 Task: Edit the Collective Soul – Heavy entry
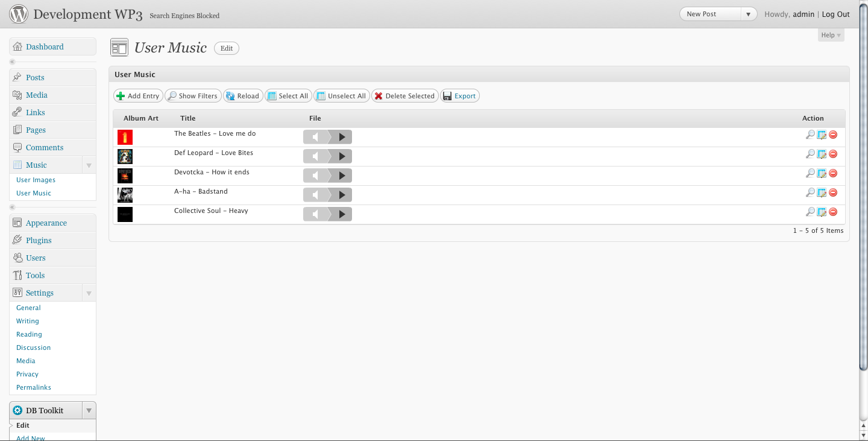pos(822,212)
